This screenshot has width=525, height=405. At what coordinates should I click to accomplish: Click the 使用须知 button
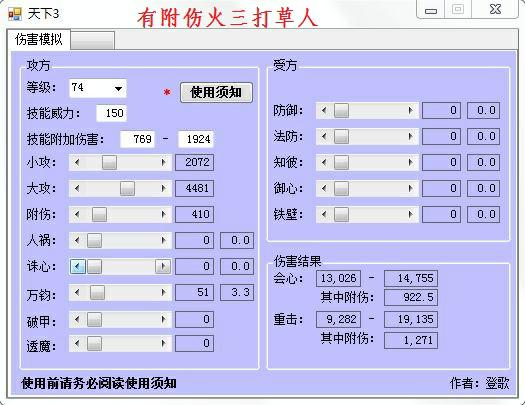216,92
